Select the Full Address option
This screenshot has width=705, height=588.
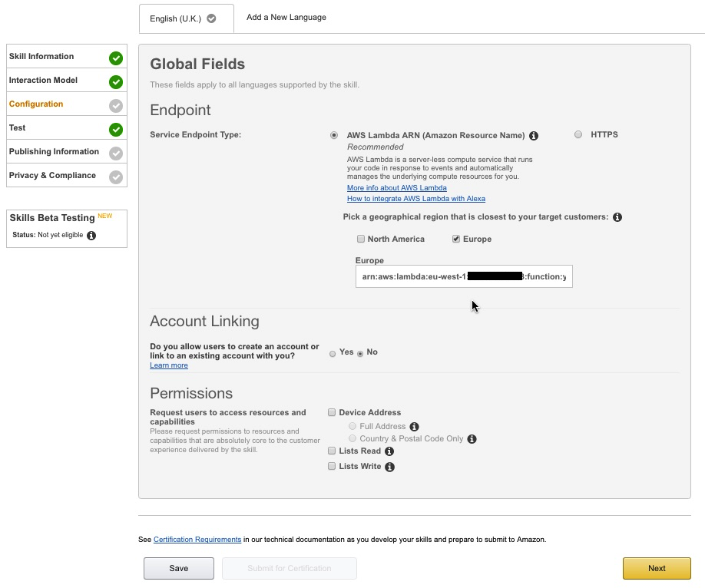[x=352, y=426]
